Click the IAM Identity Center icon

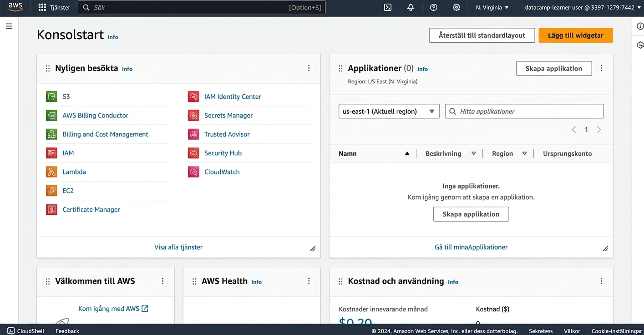point(193,96)
